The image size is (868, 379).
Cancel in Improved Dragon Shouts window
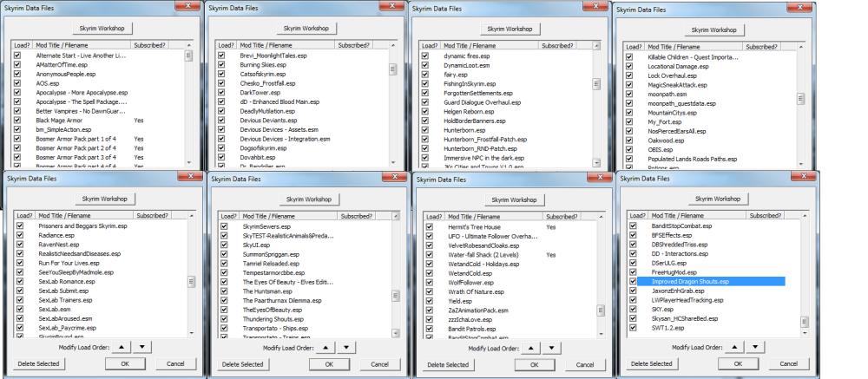point(789,363)
